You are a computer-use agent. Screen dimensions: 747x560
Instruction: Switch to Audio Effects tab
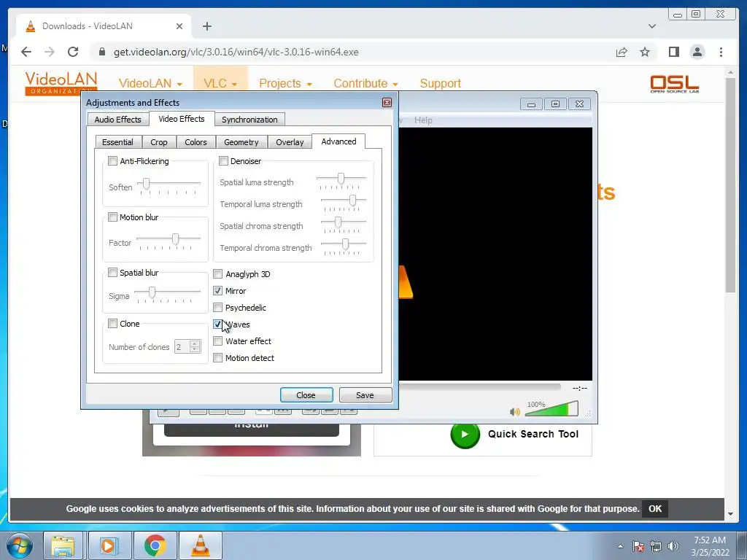click(117, 119)
